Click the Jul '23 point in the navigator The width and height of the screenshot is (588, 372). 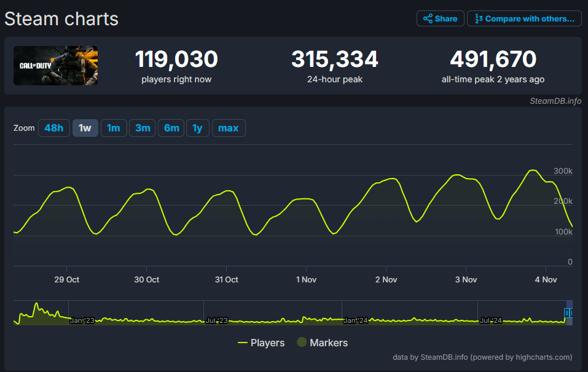pos(217,320)
